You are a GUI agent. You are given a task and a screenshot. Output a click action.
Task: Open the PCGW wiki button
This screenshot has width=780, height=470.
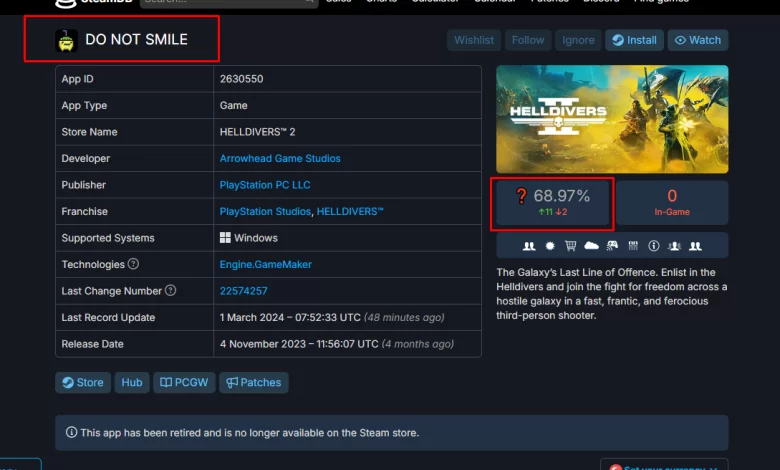coord(184,382)
